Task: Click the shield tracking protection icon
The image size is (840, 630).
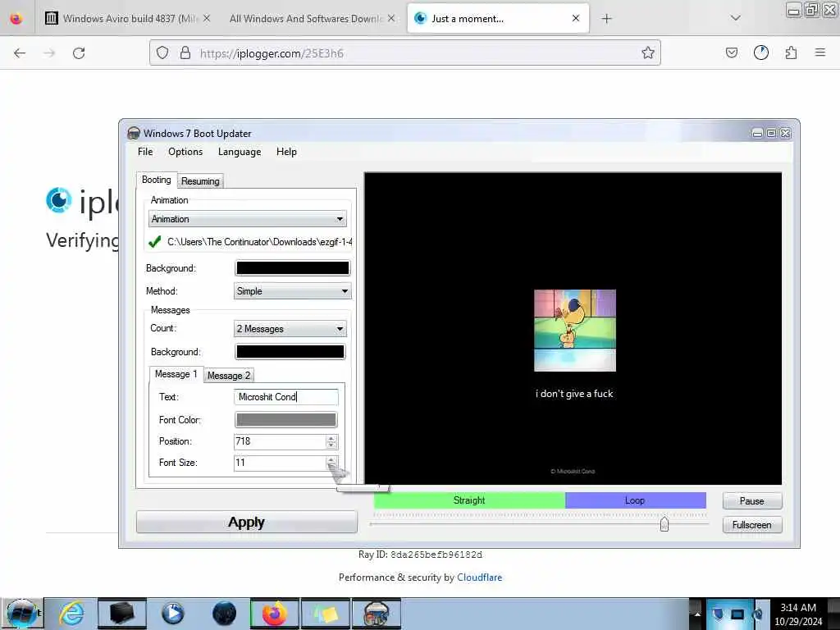Action: pos(162,53)
